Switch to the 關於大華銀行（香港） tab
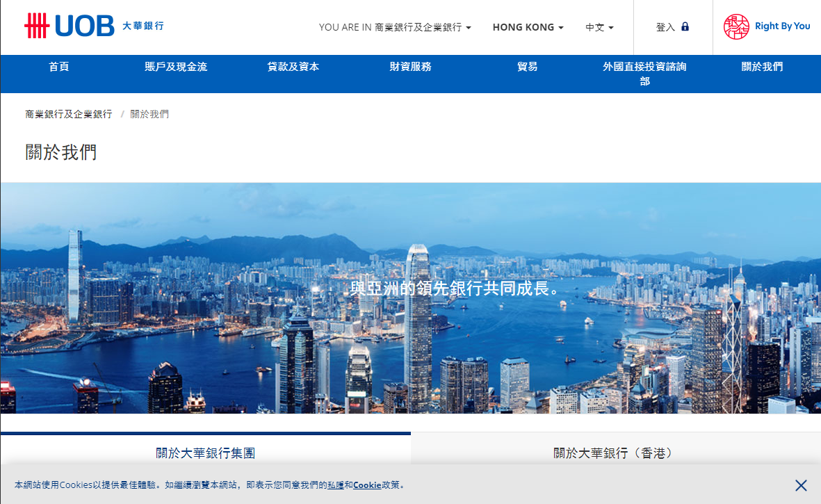This screenshot has width=821, height=504. click(x=615, y=453)
